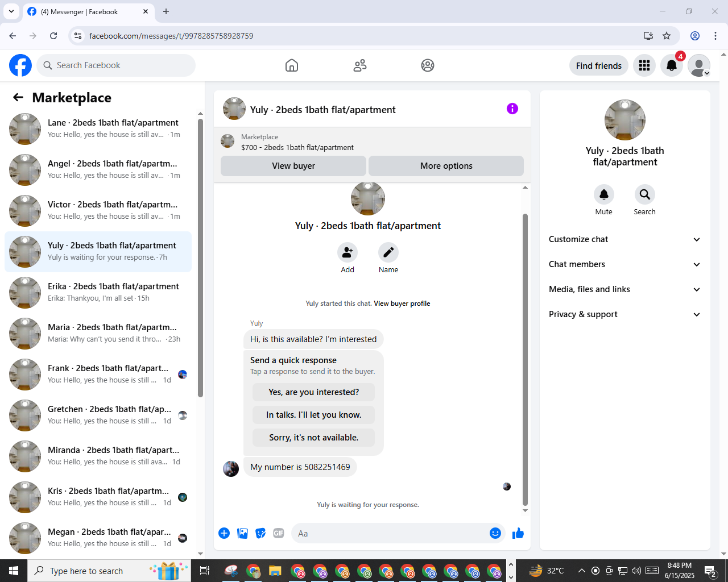Open the Kris conversation
Viewport: 728px width, 582px height.
98,497
